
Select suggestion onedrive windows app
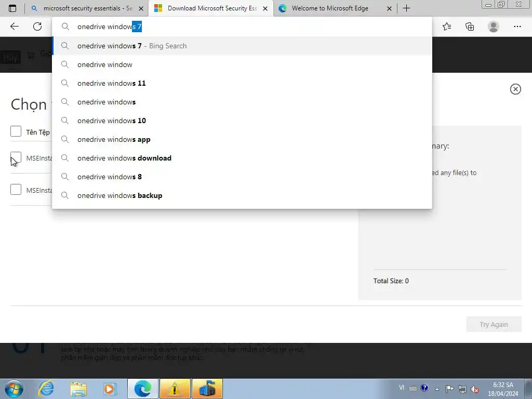point(242,139)
